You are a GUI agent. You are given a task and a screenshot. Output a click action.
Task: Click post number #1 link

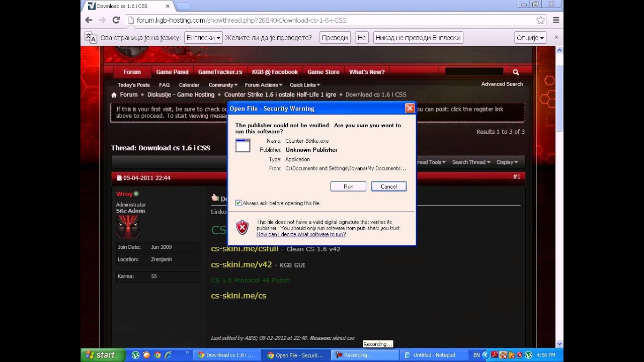click(x=517, y=177)
